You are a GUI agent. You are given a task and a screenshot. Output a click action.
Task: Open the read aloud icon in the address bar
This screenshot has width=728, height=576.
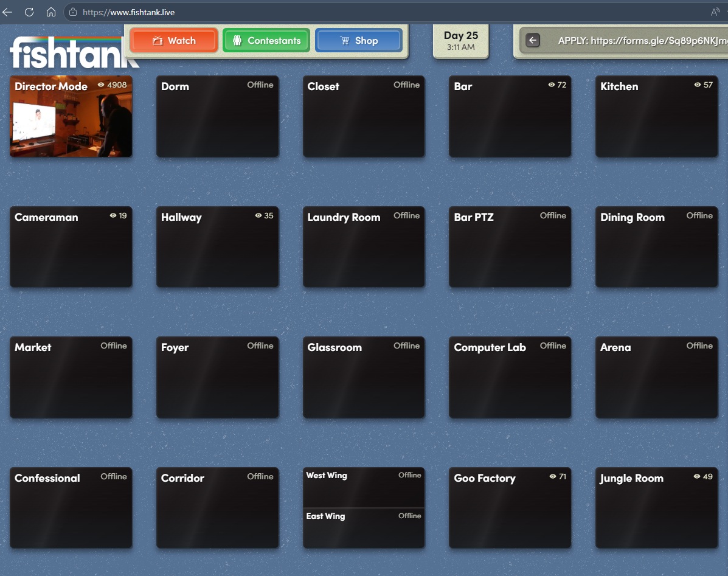pos(715,12)
